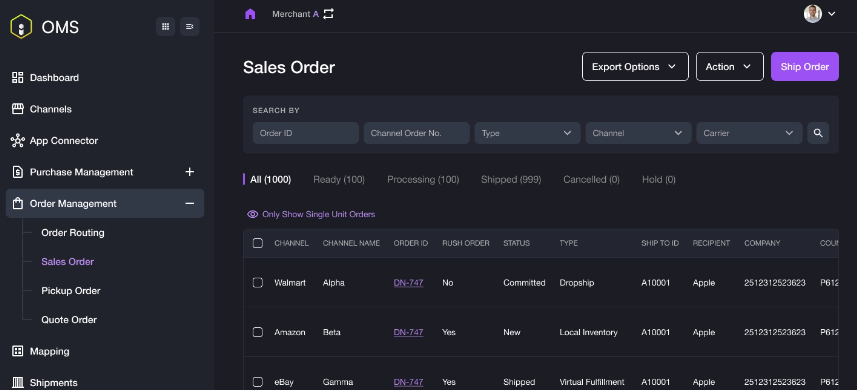Collapse sidebar with the menu toggle icon

[x=189, y=26]
